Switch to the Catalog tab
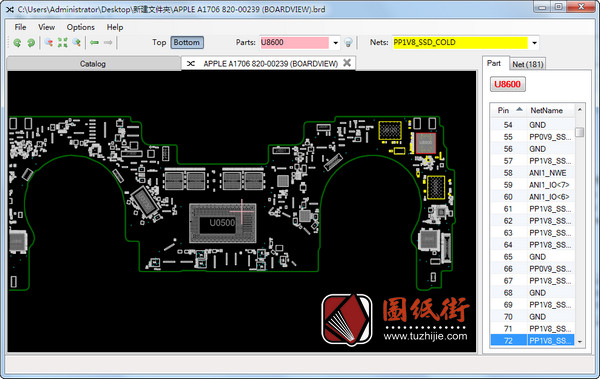Screen dimensions: 600x379 (x=93, y=64)
